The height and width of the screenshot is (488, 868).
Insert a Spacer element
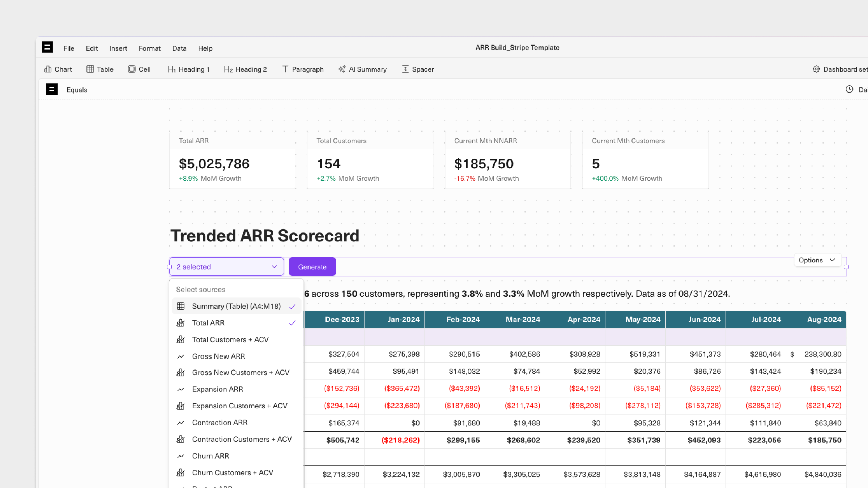(x=418, y=69)
